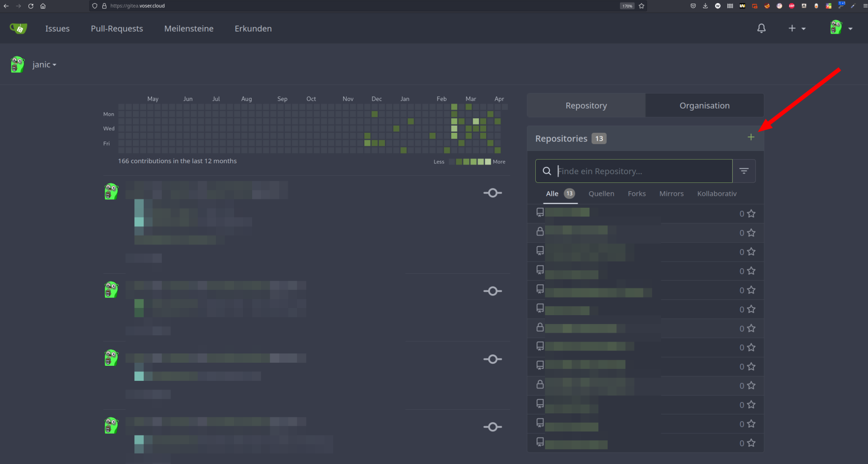Click the 'Fri' heatmap row label
This screenshot has width=868, height=464.
[106, 144]
